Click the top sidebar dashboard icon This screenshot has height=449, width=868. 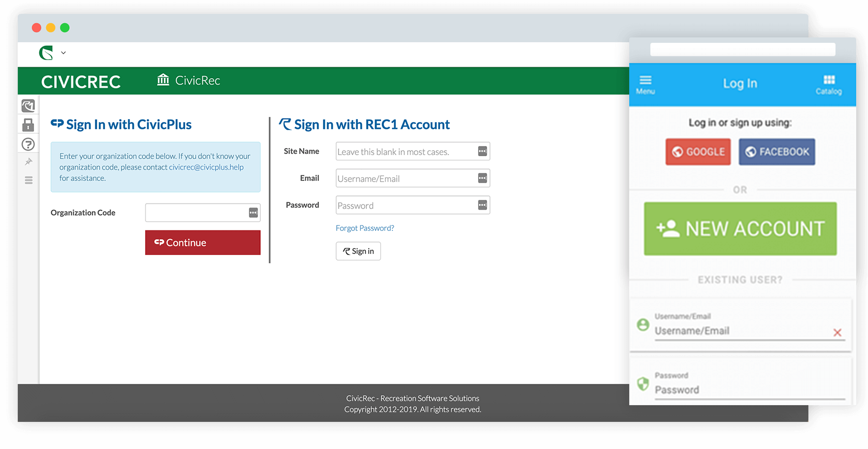pyautogui.click(x=29, y=105)
